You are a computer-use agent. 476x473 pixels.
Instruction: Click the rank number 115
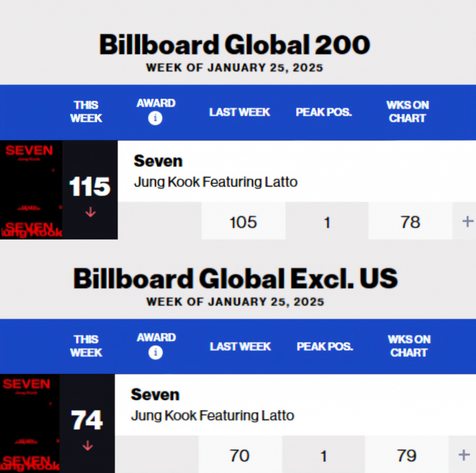click(90, 187)
